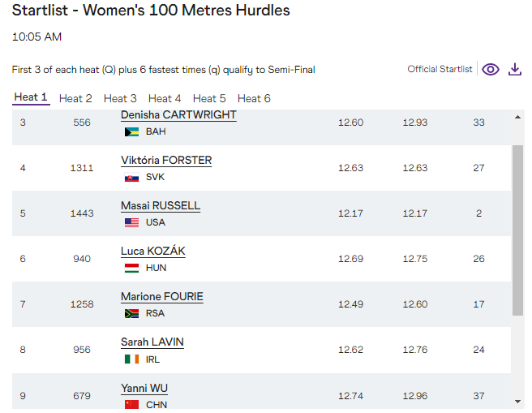
Task: Click the Hungary flag icon
Action: pyautogui.click(x=131, y=268)
